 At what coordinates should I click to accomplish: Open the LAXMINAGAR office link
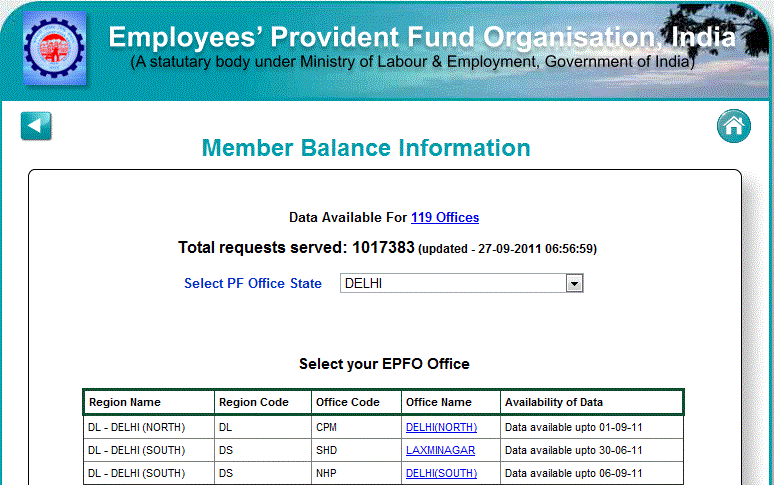pyautogui.click(x=440, y=450)
